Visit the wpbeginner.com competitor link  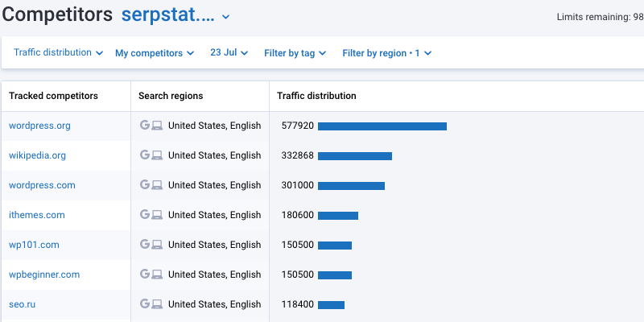pos(44,275)
